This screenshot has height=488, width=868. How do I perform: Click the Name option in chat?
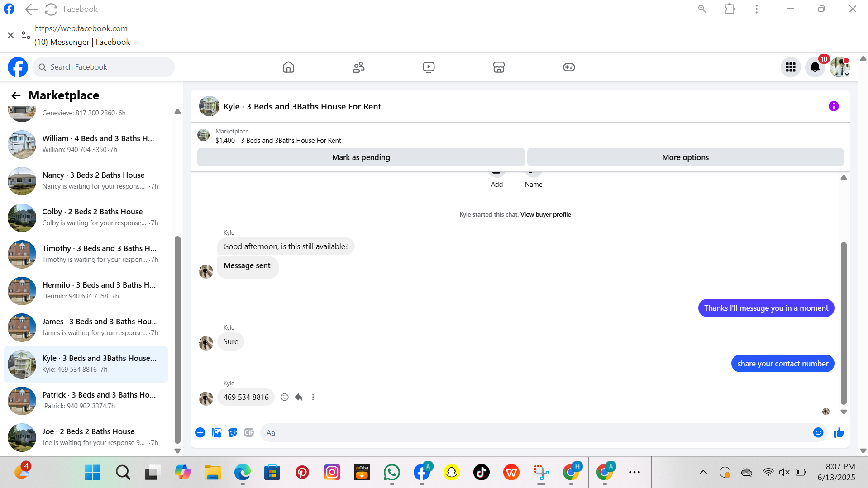(533, 179)
